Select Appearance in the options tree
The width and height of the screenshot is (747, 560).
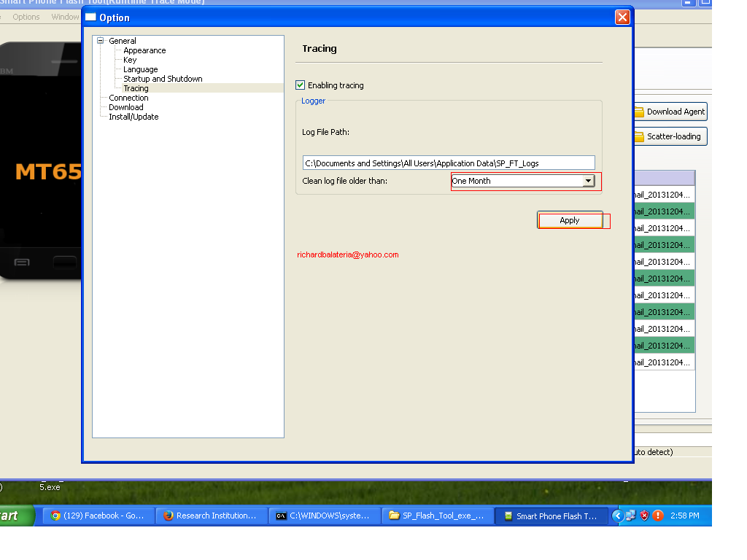pos(144,50)
